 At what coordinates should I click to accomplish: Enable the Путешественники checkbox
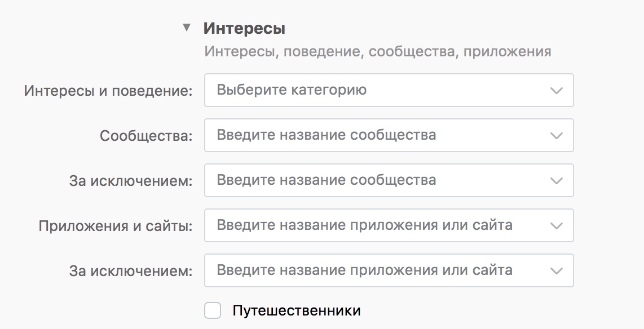point(213,310)
